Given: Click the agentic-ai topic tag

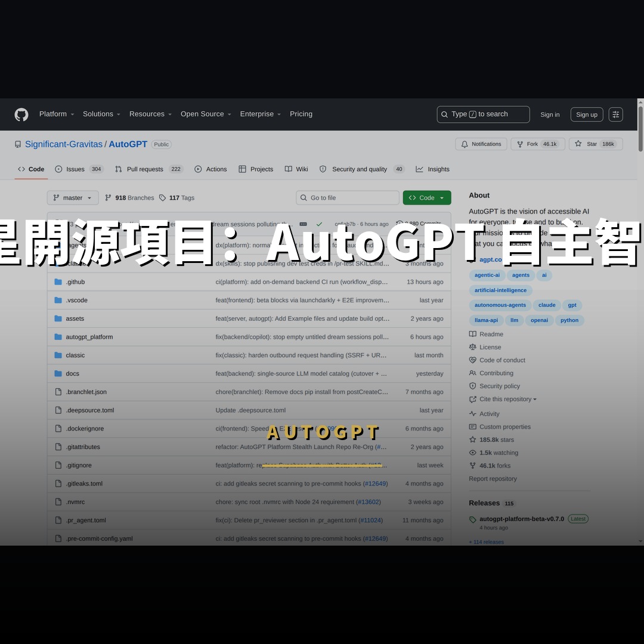Looking at the screenshot, I should click(487, 275).
